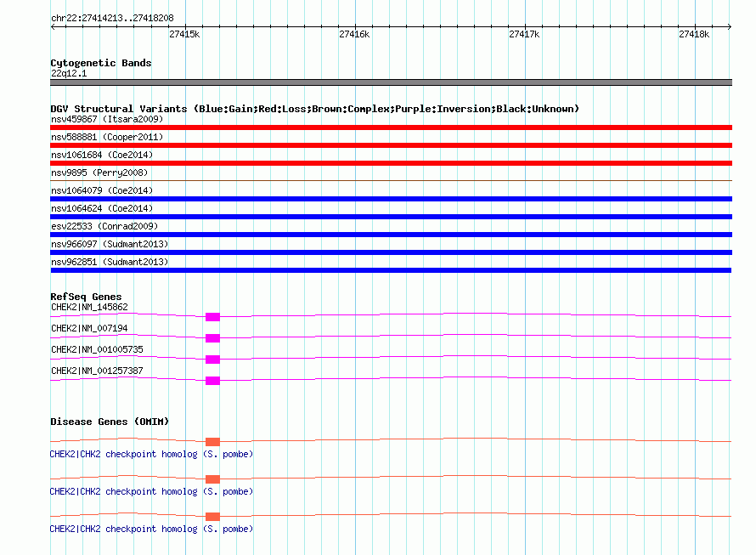Click the third orange OMIM exon block
756x555 pixels.
pos(212,517)
